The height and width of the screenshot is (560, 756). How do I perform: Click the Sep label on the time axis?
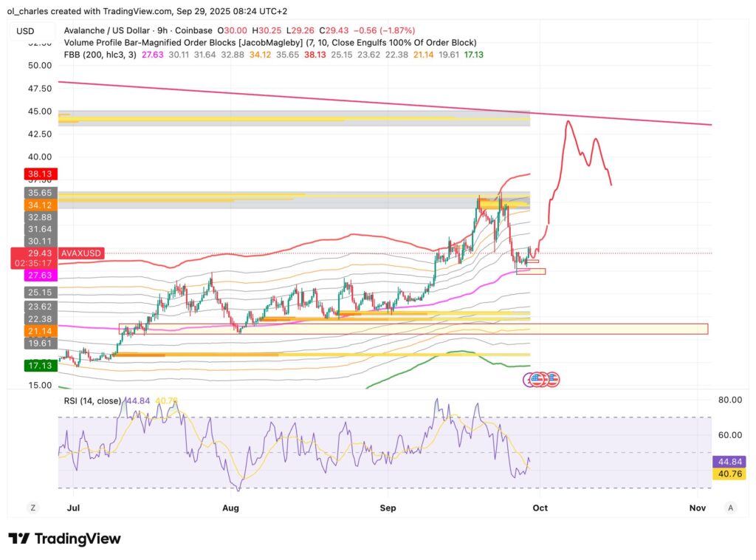click(387, 508)
